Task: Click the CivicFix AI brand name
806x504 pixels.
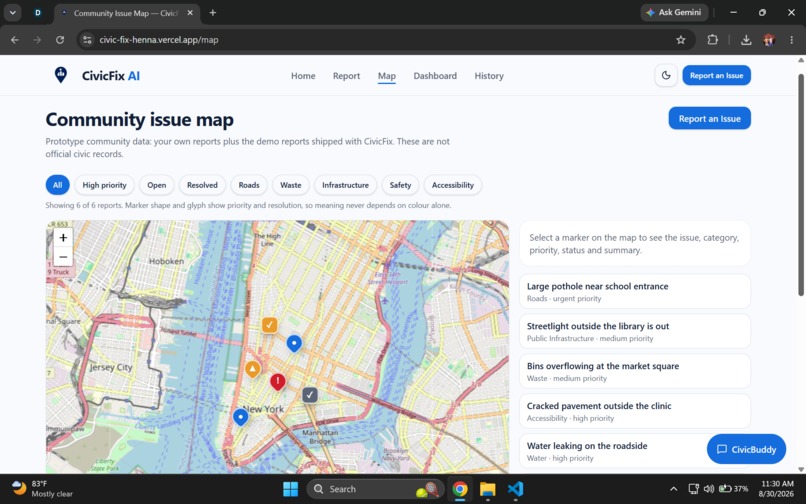Action: 111,76
